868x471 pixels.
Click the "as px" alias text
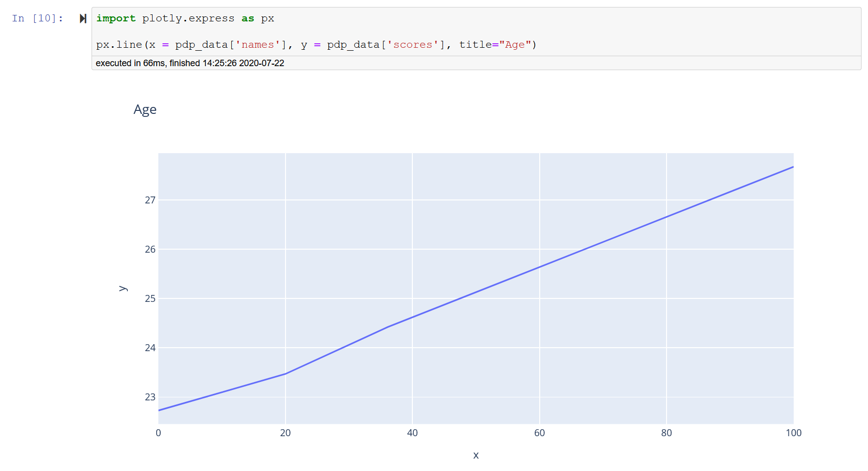tap(257, 18)
